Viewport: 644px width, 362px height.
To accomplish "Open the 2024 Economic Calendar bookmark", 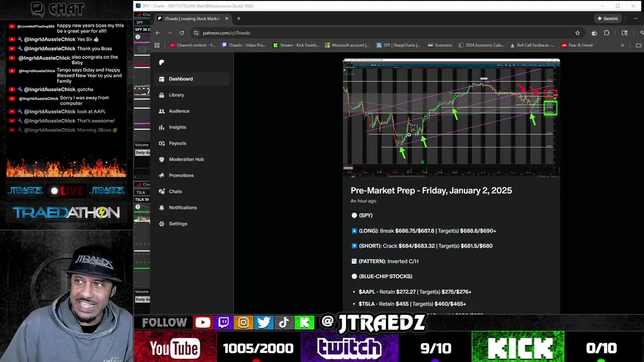I will tap(481, 45).
